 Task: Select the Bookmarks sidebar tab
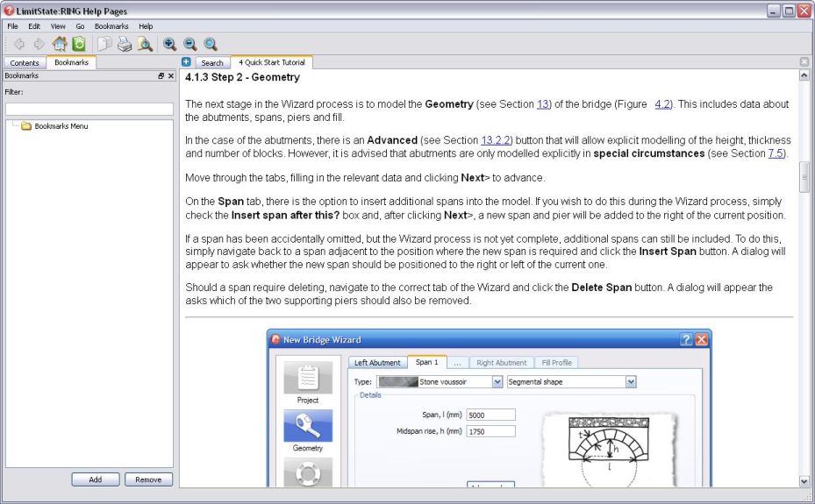tap(71, 62)
